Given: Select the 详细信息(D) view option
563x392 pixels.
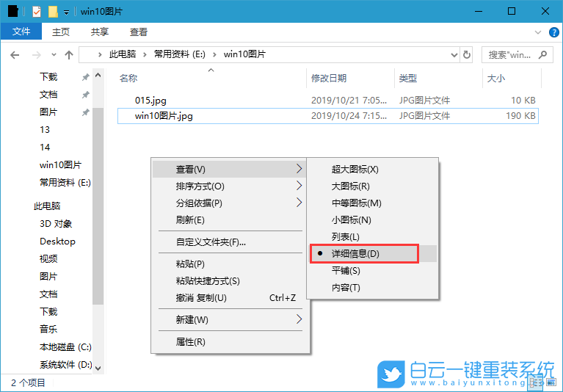Looking at the screenshot, I should click(373, 254).
